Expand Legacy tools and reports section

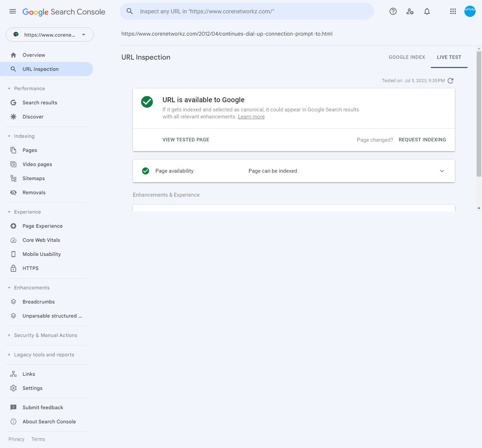41,355
